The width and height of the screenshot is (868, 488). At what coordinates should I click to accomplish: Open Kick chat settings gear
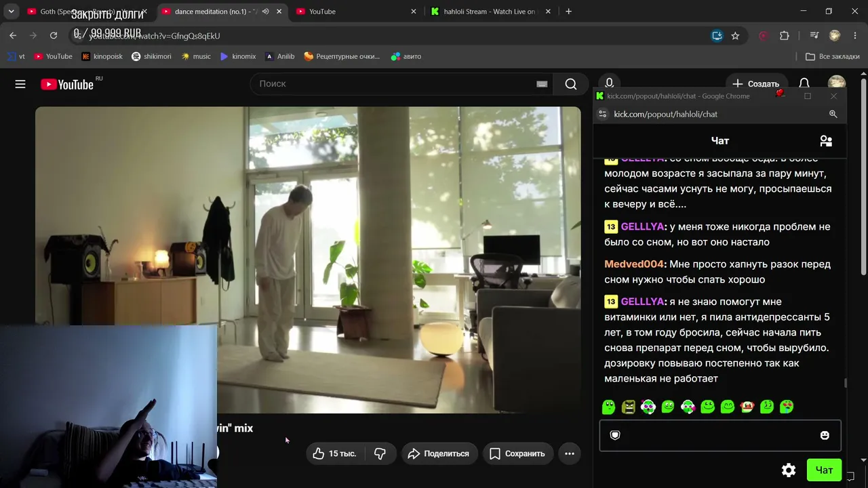click(789, 470)
